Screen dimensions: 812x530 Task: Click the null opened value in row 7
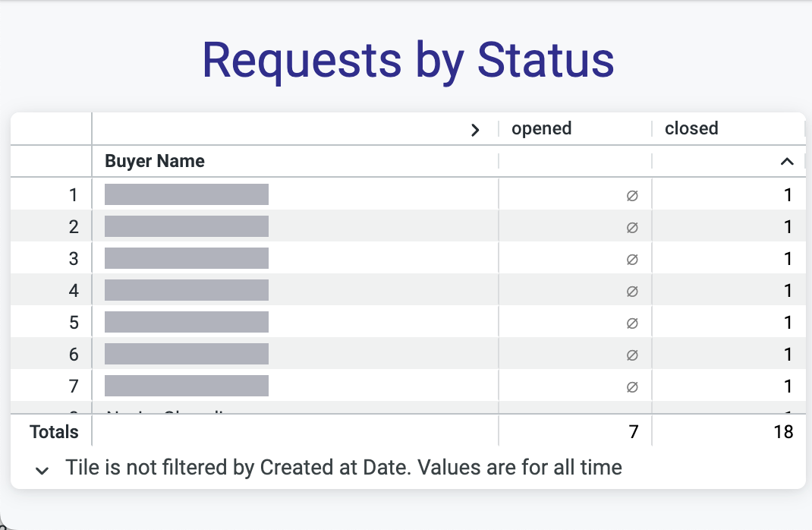(x=632, y=387)
